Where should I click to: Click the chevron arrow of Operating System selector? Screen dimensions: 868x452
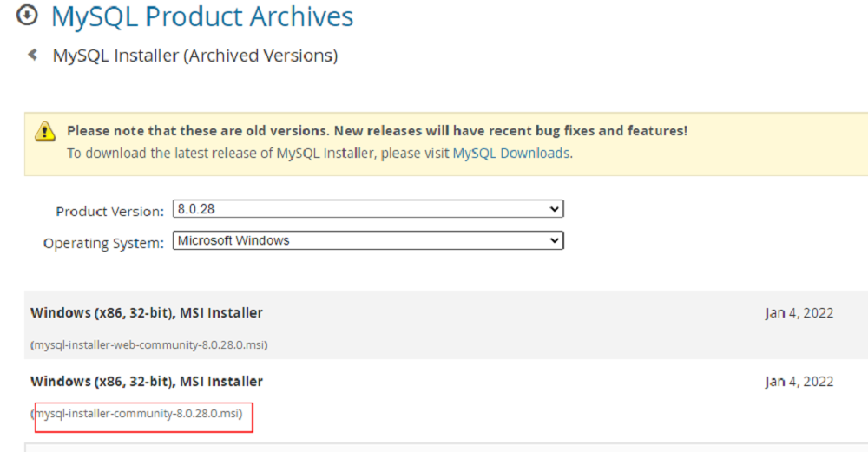point(554,240)
